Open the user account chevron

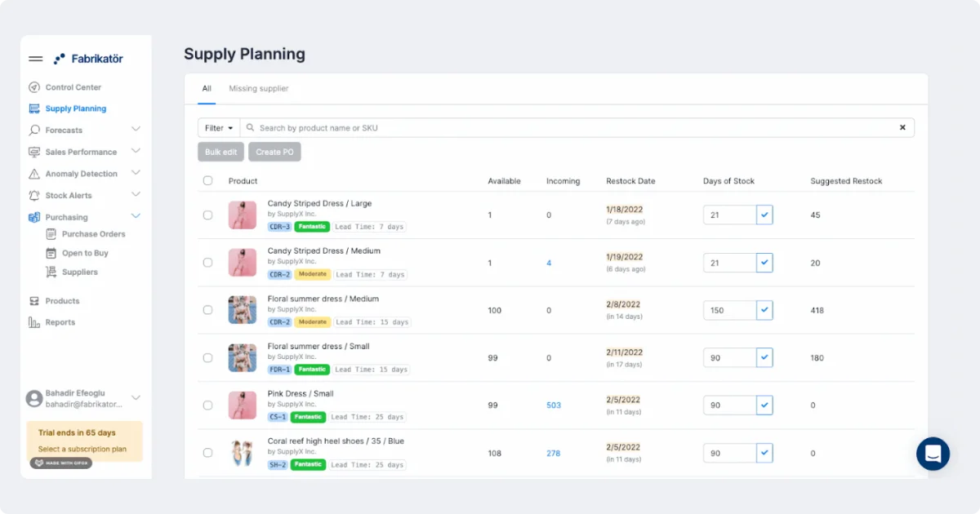coord(136,398)
